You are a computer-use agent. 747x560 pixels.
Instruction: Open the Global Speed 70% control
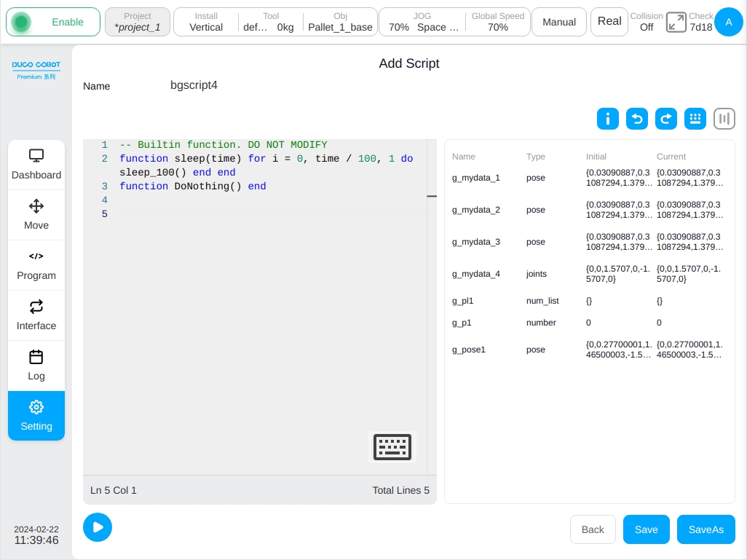tap(498, 22)
